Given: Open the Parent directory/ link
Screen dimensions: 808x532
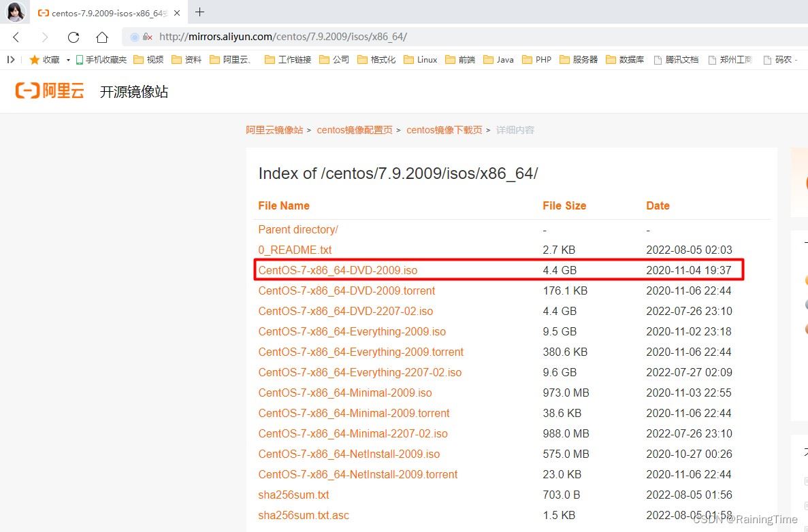Looking at the screenshot, I should click(x=298, y=229).
